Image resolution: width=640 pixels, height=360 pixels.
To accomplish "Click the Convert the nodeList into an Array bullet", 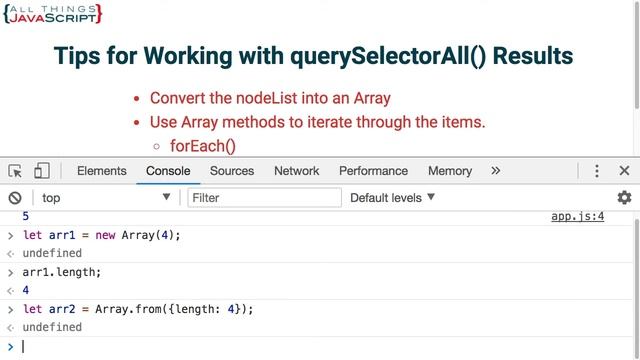I will [270, 98].
